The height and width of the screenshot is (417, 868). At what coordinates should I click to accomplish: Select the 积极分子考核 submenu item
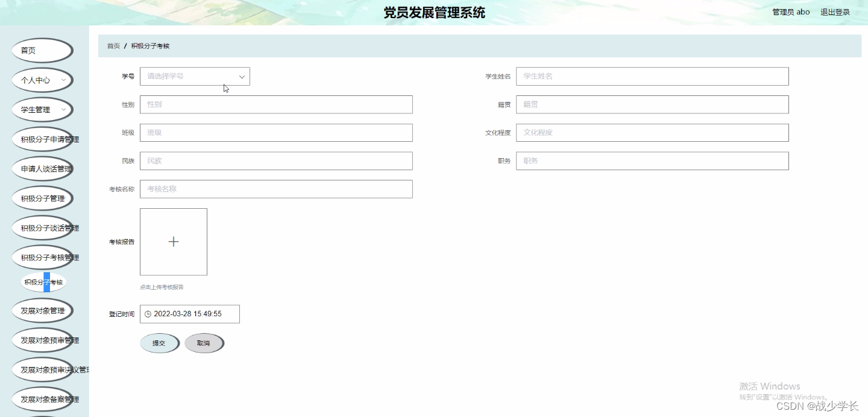(43, 282)
